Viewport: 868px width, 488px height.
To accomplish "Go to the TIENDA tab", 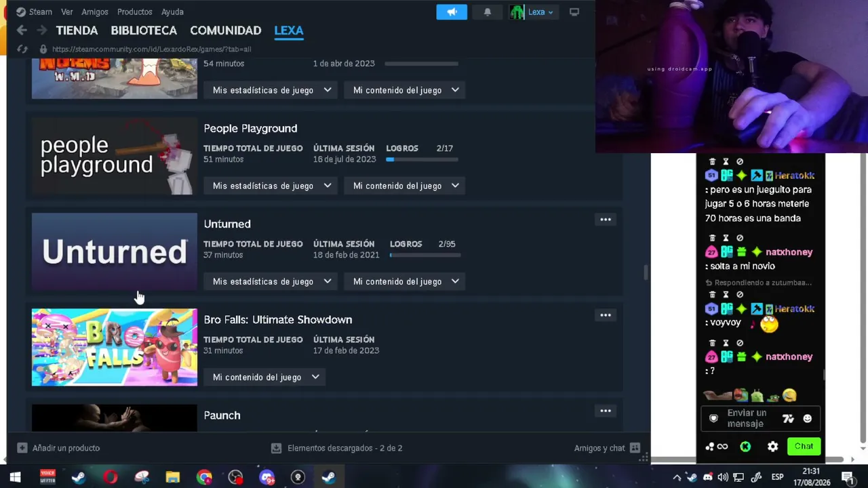I will (77, 30).
